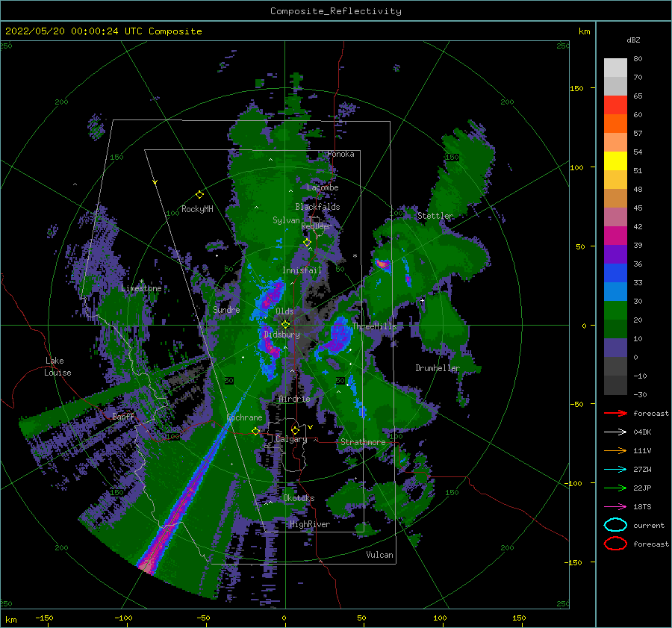Click the magenta swatch between 42 and 39

[x=615, y=235]
